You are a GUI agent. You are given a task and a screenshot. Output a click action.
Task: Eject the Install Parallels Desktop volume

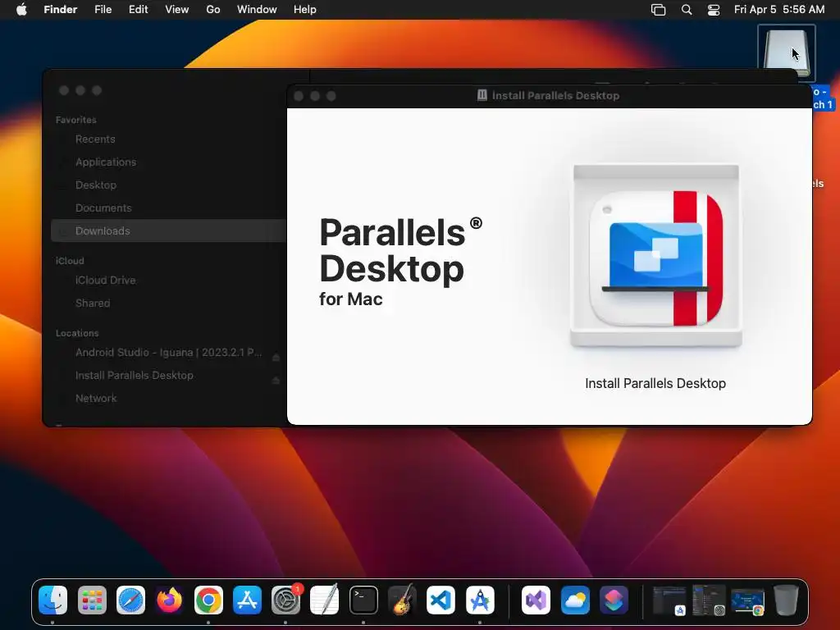276,381
